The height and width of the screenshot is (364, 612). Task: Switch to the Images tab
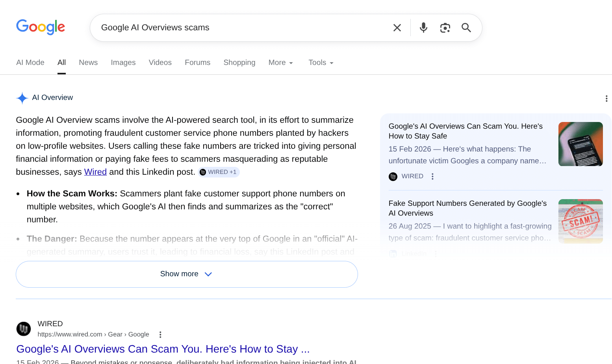point(123,63)
